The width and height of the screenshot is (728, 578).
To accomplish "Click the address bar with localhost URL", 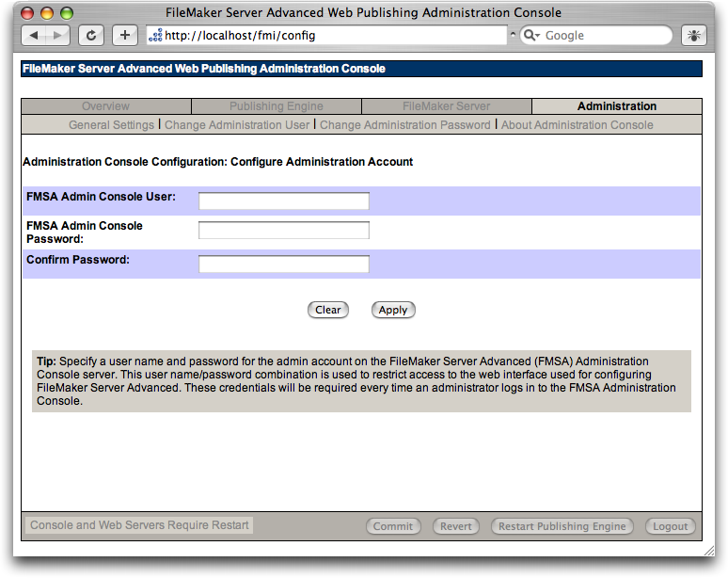I will tap(327, 36).
